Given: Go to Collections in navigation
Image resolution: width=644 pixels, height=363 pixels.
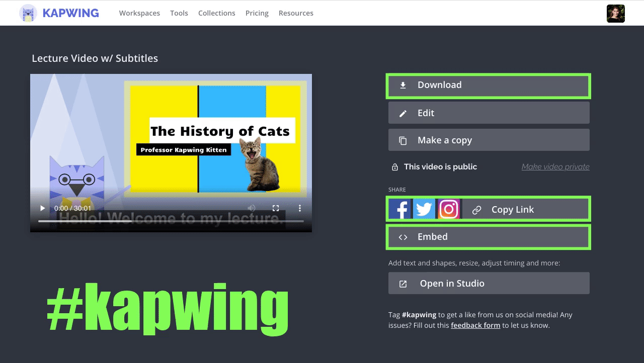Looking at the screenshot, I should tap(216, 13).
